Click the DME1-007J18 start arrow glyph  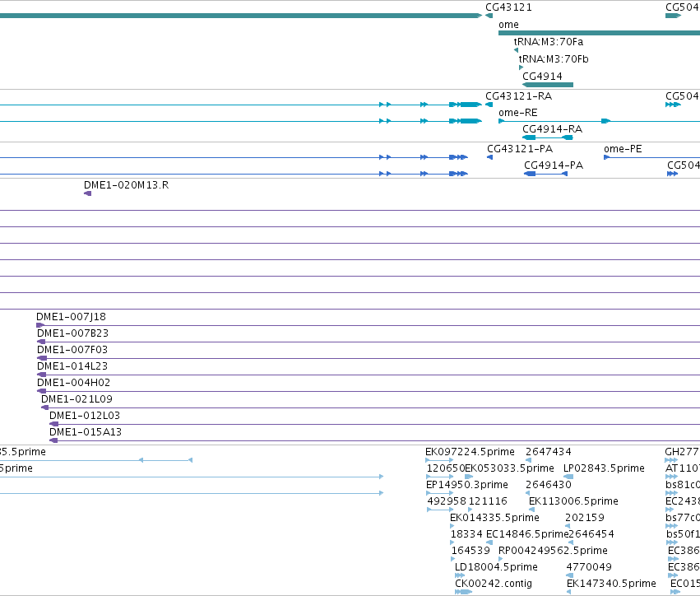(40, 325)
